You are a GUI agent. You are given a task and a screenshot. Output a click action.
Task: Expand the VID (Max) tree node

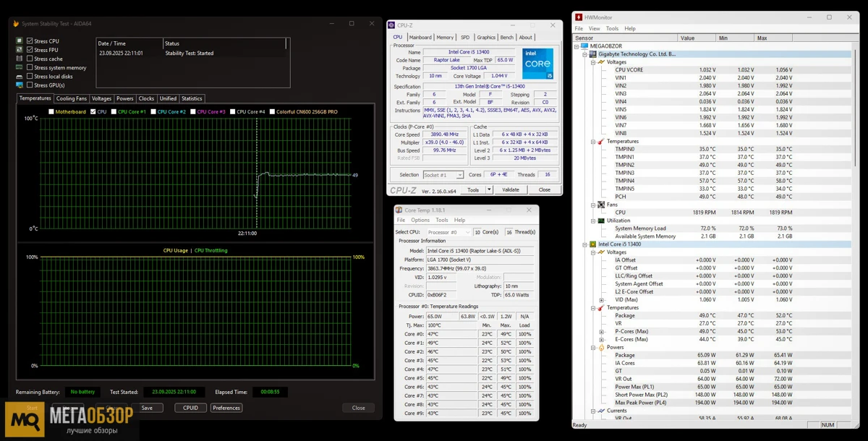601,299
